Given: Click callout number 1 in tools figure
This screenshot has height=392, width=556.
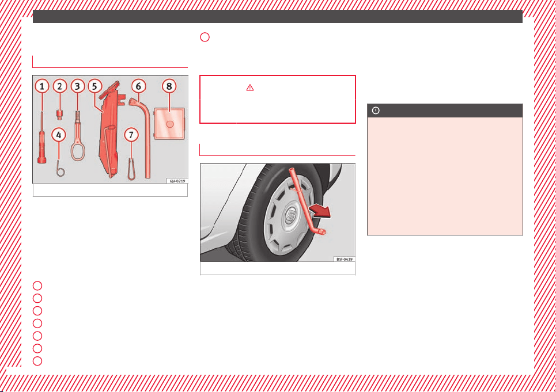Looking at the screenshot, I should [x=42, y=86].
